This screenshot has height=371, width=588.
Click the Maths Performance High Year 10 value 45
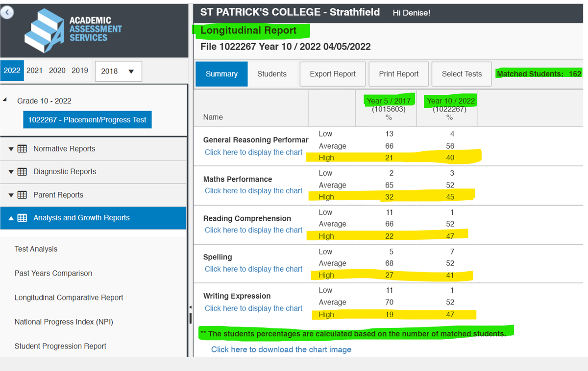(x=450, y=197)
